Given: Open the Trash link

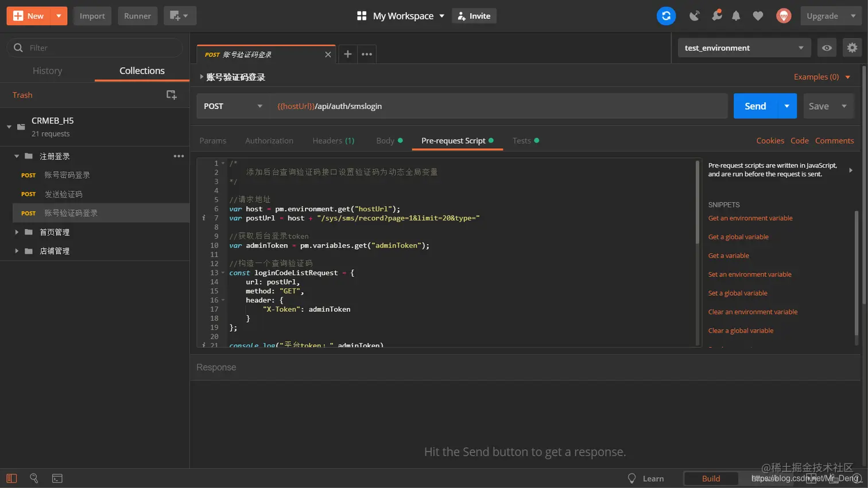Looking at the screenshot, I should click(22, 95).
